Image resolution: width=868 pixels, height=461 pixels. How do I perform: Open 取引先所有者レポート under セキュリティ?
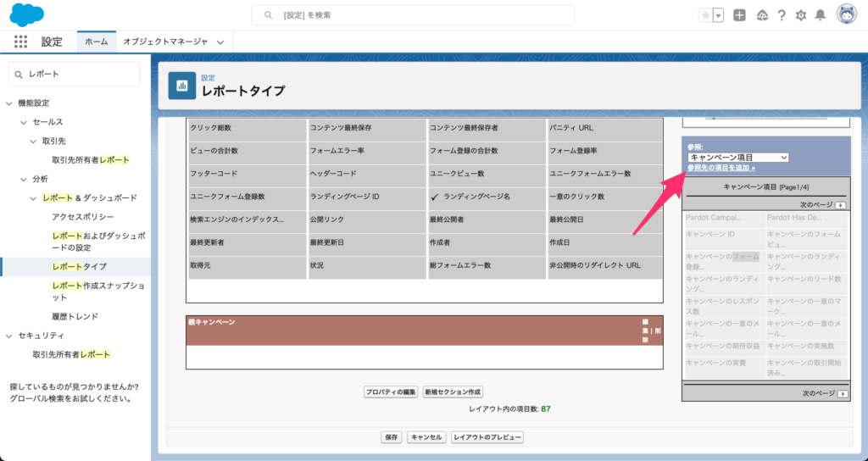[71, 354]
